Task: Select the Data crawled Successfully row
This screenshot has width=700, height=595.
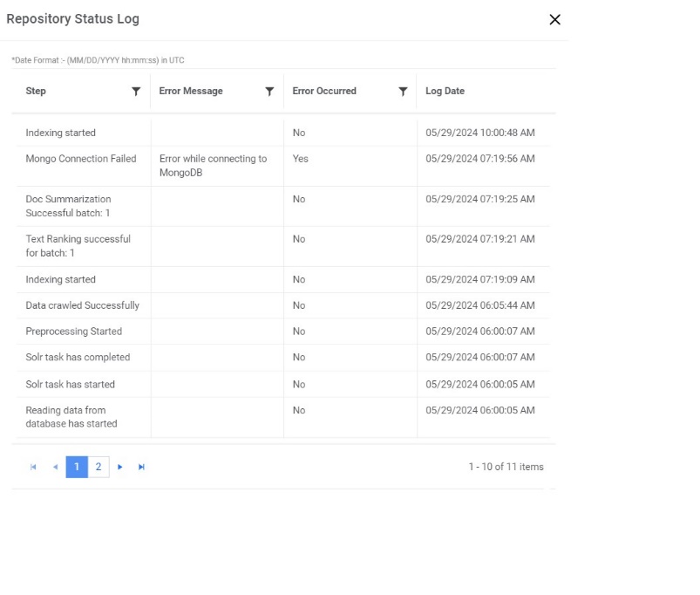Action: coord(82,305)
